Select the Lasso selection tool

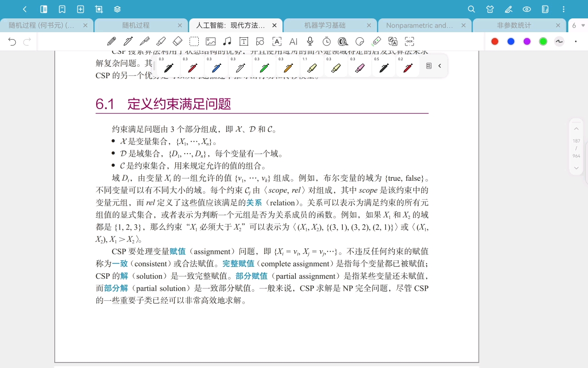(194, 41)
